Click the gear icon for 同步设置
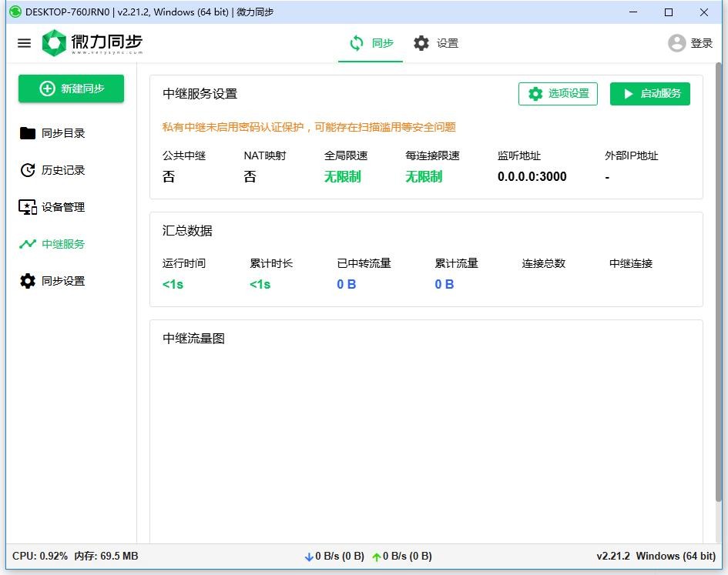The height and width of the screenshot is (575, 728). click(28, 281)
